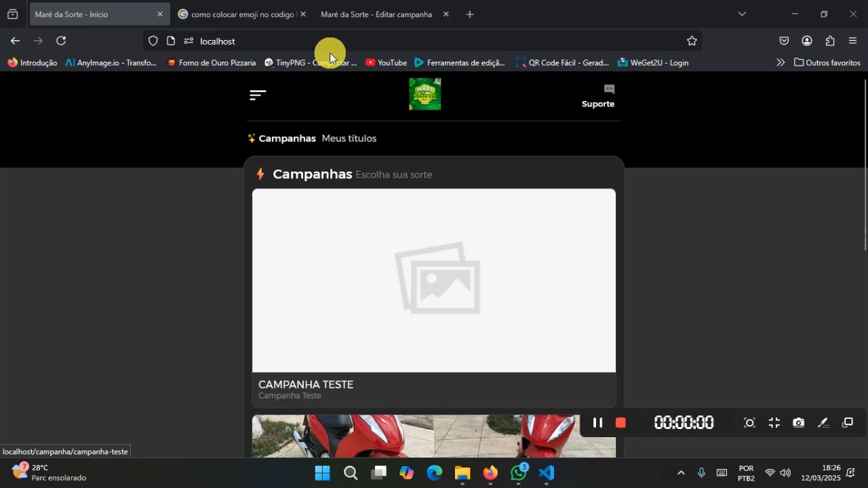The height and width of the screenshot is (488, 868).
Task: Collapse the recorder toolbar
Action: coord(774,423)
